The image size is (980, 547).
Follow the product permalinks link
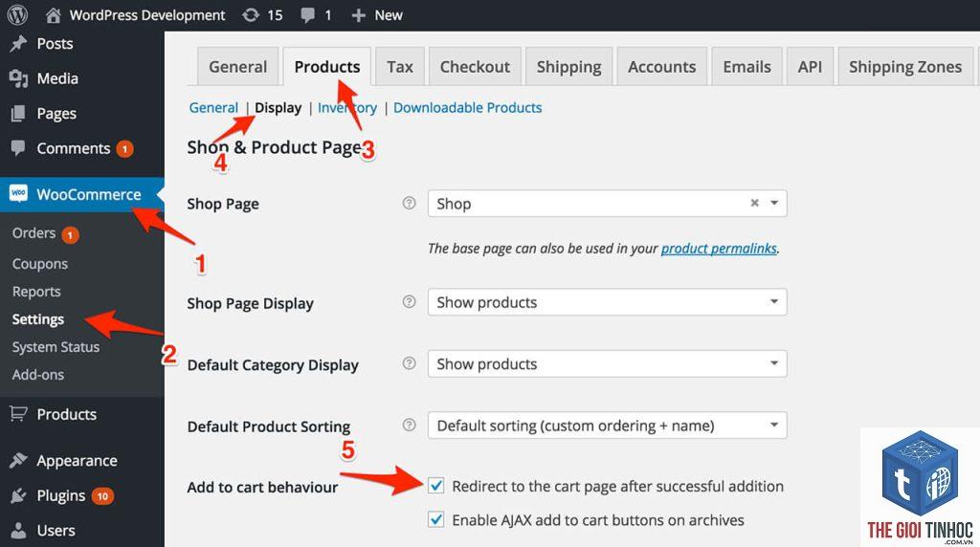(719, 248)
